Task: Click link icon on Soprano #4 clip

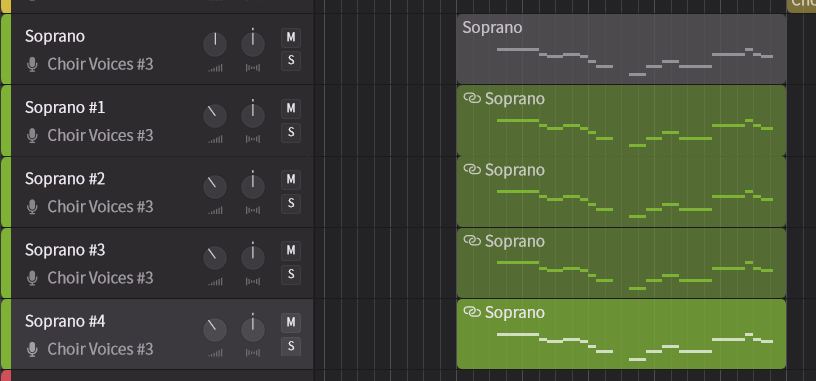Action: coord(472,312)
